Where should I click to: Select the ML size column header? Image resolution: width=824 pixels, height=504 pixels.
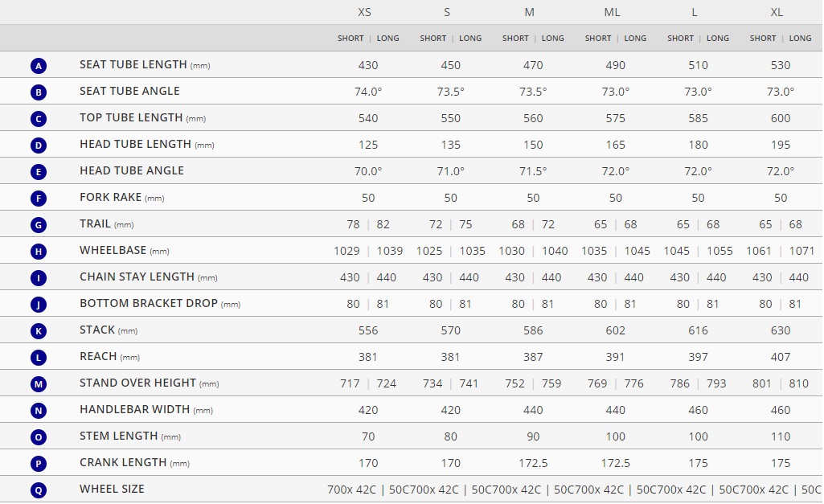click(612, 12)
